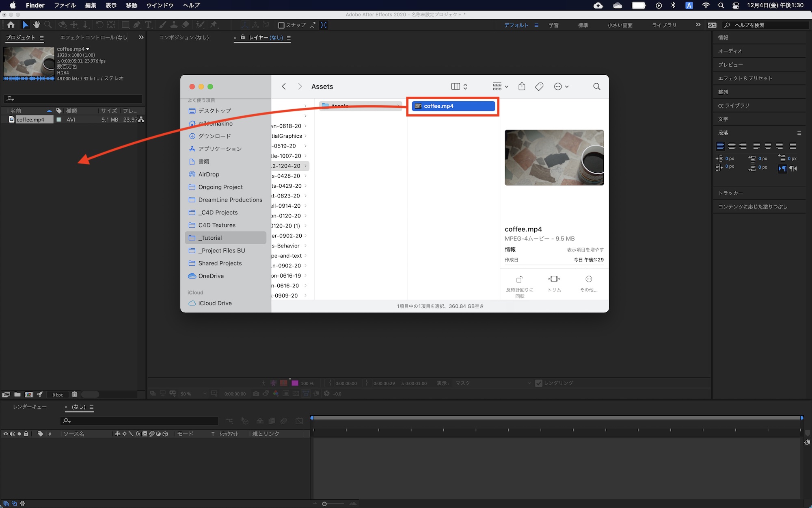Open the ウインドウ menu in menu bar

pos(160,5)
